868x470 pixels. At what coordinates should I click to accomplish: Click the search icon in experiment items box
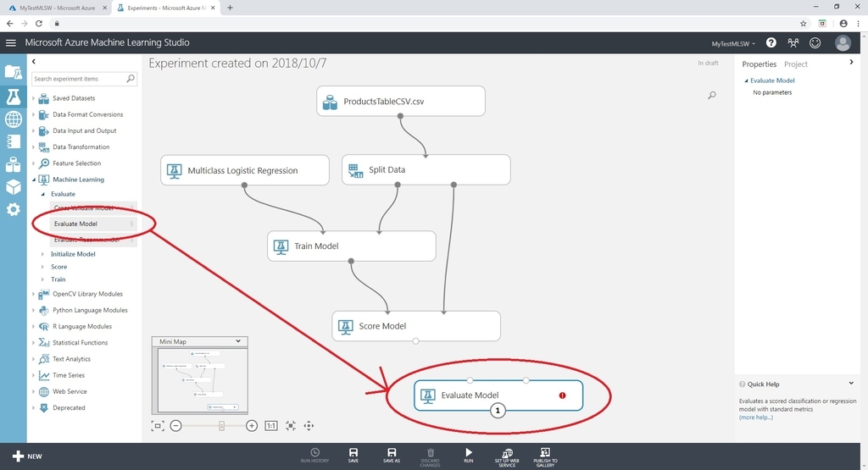tap(131, 79)
